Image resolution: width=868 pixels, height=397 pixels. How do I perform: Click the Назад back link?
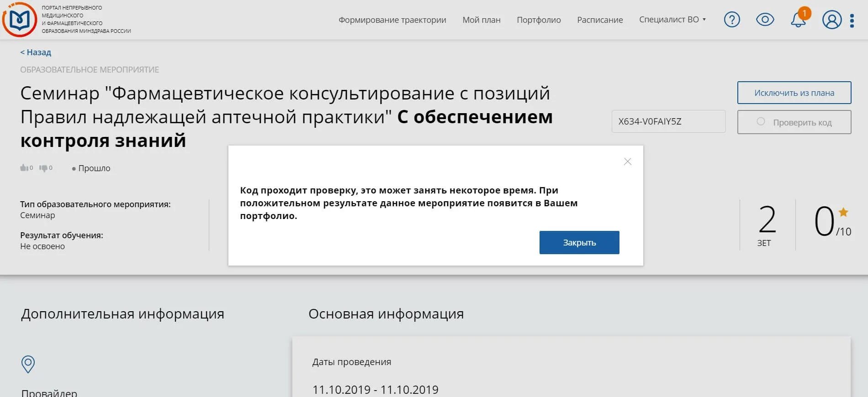[36, 52]
